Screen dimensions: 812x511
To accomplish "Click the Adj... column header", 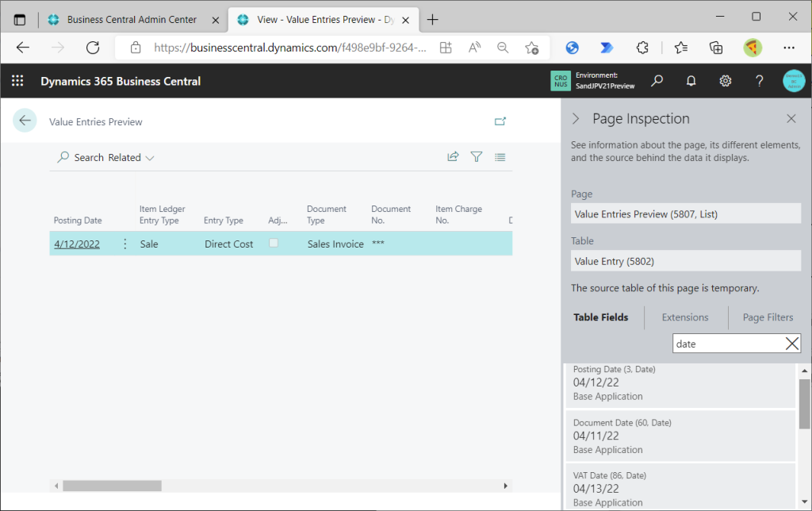I will 278,221.
